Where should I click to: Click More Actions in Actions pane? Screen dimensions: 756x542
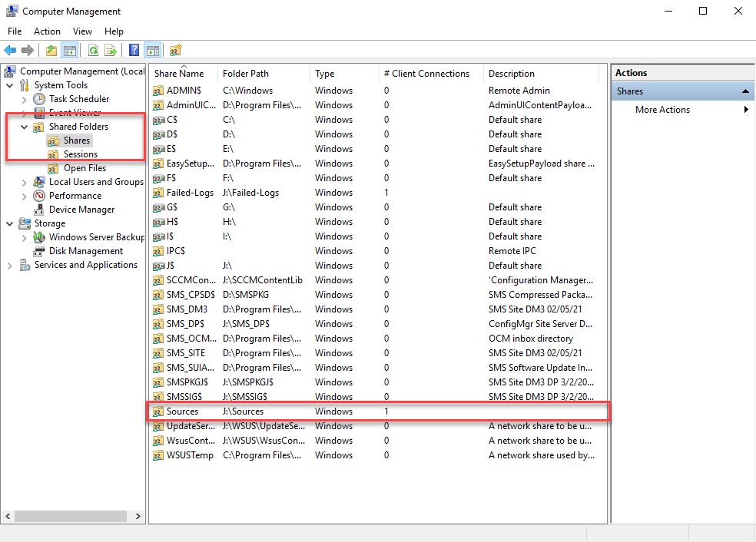[662, 109]
